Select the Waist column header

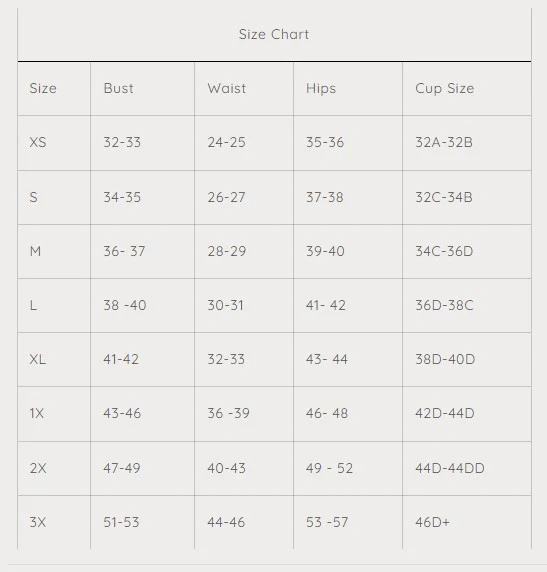pos(227,88)
